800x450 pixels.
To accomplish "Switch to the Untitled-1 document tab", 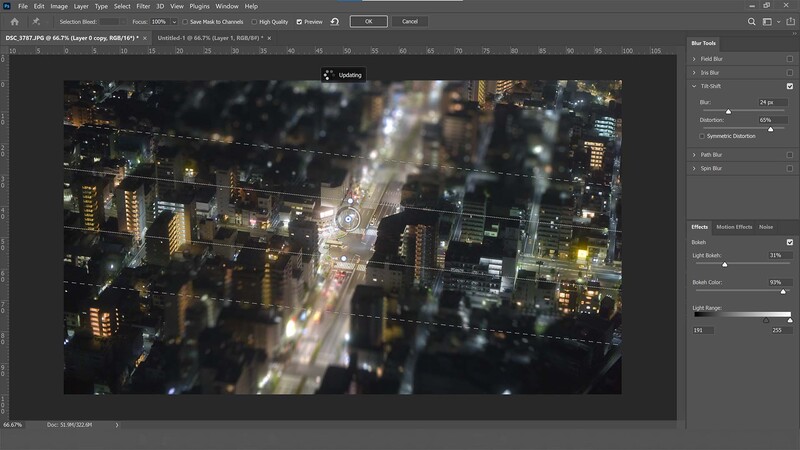I will coord(210,38).
